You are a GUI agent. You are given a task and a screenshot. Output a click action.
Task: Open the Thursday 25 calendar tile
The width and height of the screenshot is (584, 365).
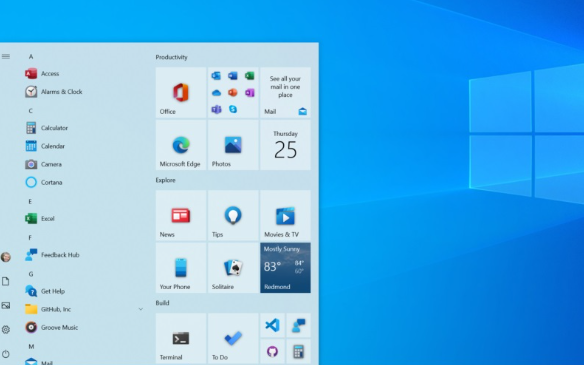click(285, 145)
